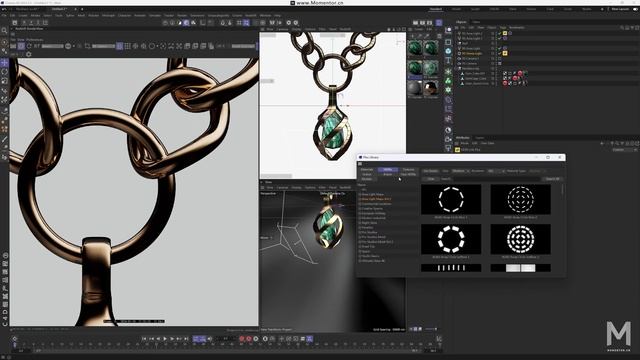Image resolution: width=640 pixels, height=360 pixels.
Task: Jump to the end of the animation
Action: pyautogui.click(x=186, y=339)
